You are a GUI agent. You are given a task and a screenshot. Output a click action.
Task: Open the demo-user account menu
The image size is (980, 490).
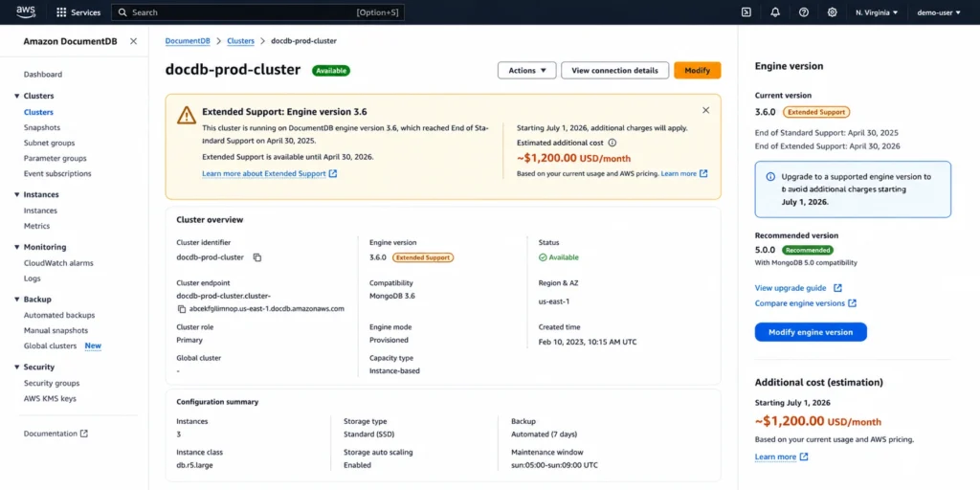point(939,12)
